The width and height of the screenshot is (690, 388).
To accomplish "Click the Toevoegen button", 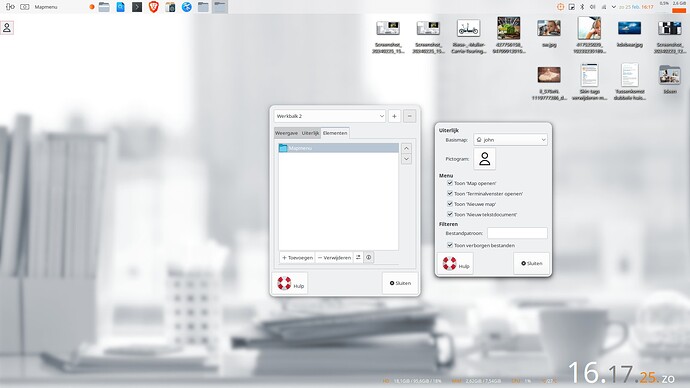I will click(x=297, y=257).
